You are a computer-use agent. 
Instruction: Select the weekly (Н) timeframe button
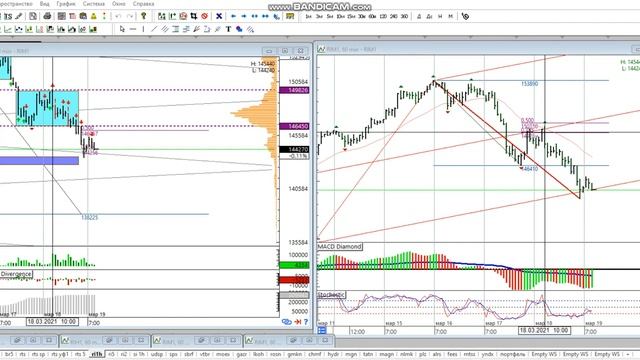[x=440, y=16]
